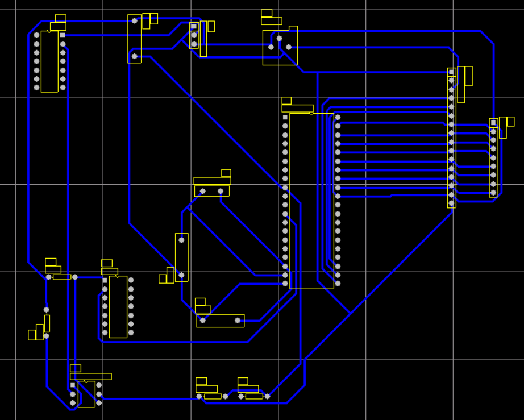This screenshot has width=524, height=420.
Task: Click 16-pin header's end pad opposite its square pad
Action: point(451,203)
